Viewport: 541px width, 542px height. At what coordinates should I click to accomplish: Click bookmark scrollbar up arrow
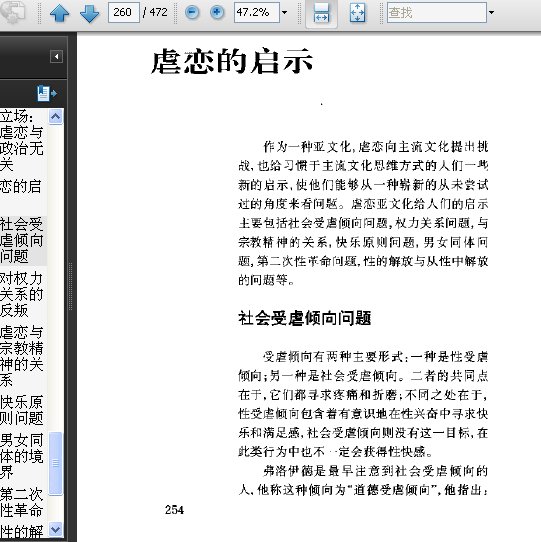[x=56, y=116]
